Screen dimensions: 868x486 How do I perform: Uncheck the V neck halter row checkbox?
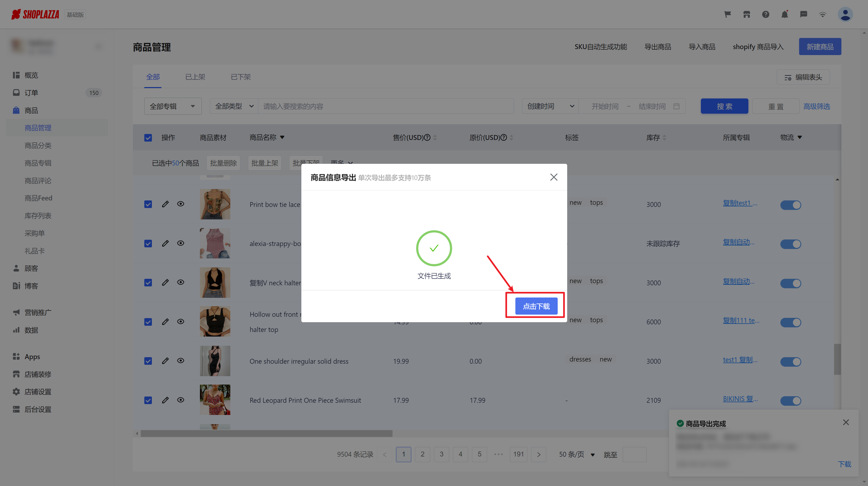tap(148, 283)
